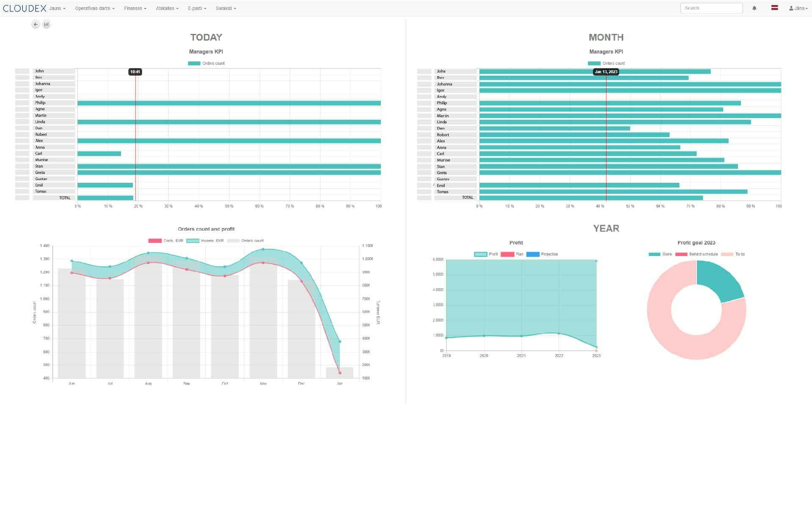Switch language using the Latvian flag icon
This screenshot has width=812, height=509.
coord(775,8)
